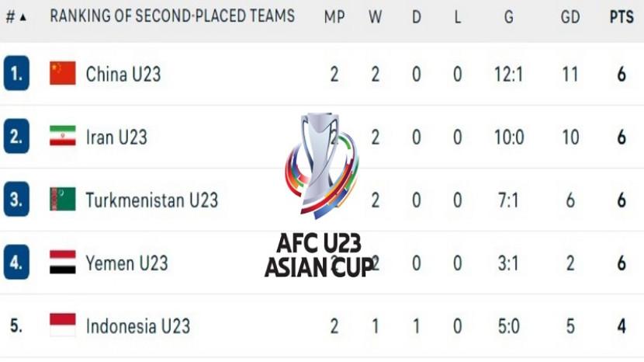This screenshot has height=362, width=644.
Task: Click the rank 1 position badge
Action: click(x=16, y=74)
